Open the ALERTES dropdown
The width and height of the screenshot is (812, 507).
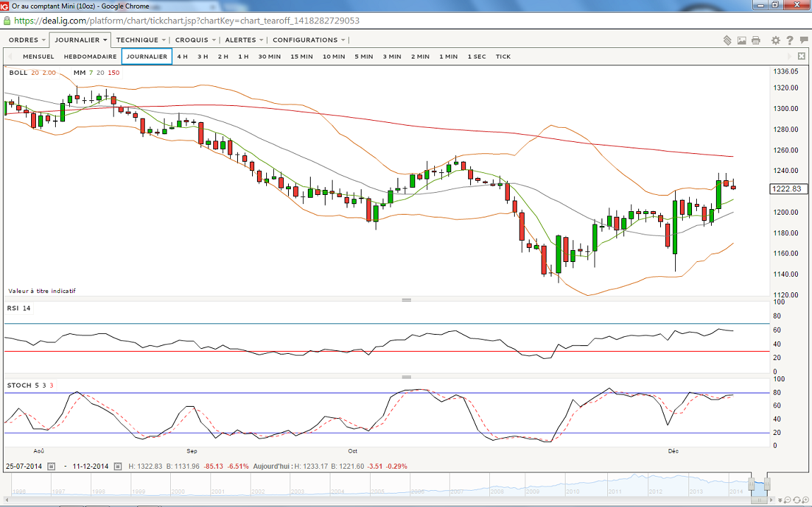pyautogui.click(x=244, y=40)
